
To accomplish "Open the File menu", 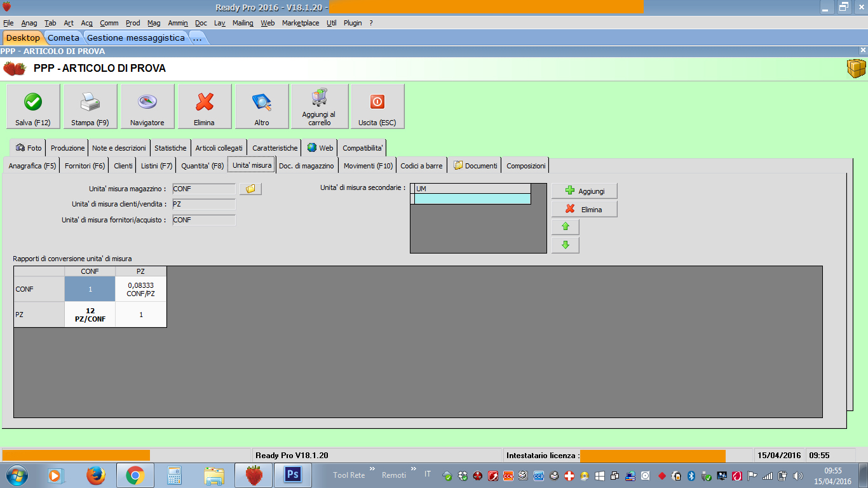I will tap(8, 23).
